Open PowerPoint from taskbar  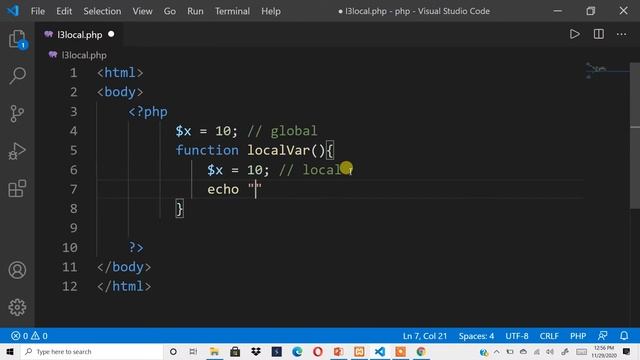pos(338,351)
